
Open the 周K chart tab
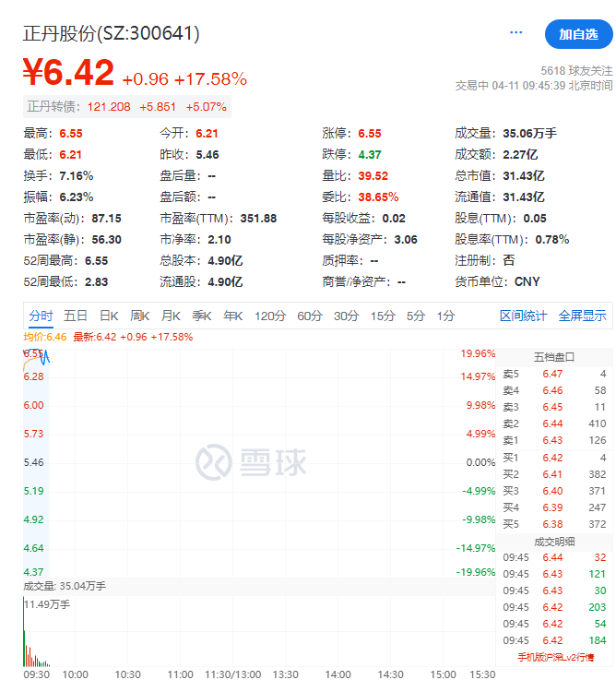click(139, 316)
